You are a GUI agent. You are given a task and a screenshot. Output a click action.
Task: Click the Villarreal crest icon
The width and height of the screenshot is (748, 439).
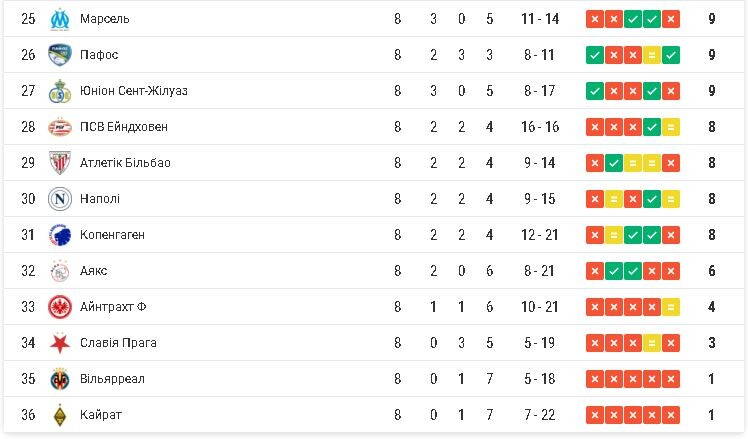(x=59, y=379)
